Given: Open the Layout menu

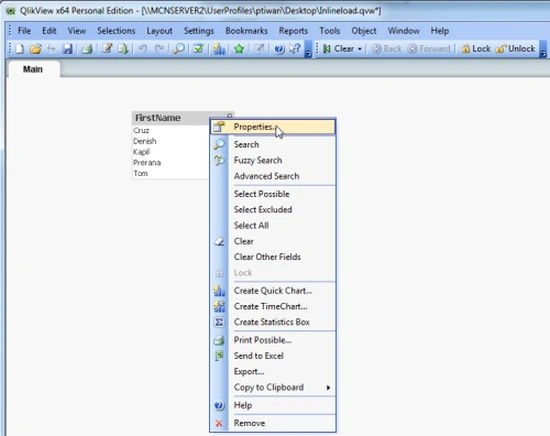Looking at the screenshot, I should [x=159, y=31].
